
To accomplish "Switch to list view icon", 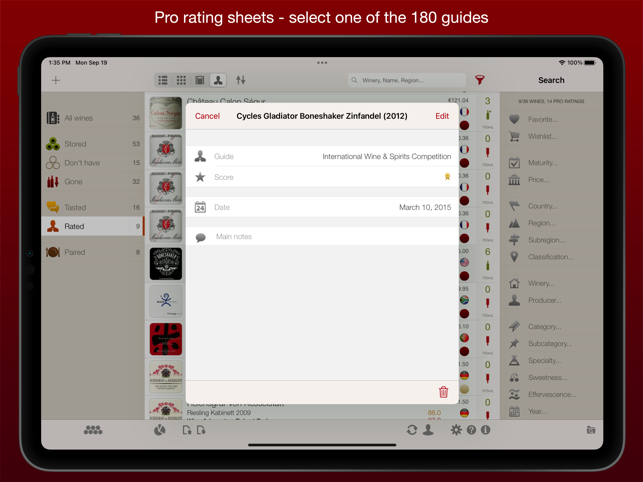I will 163,80.
